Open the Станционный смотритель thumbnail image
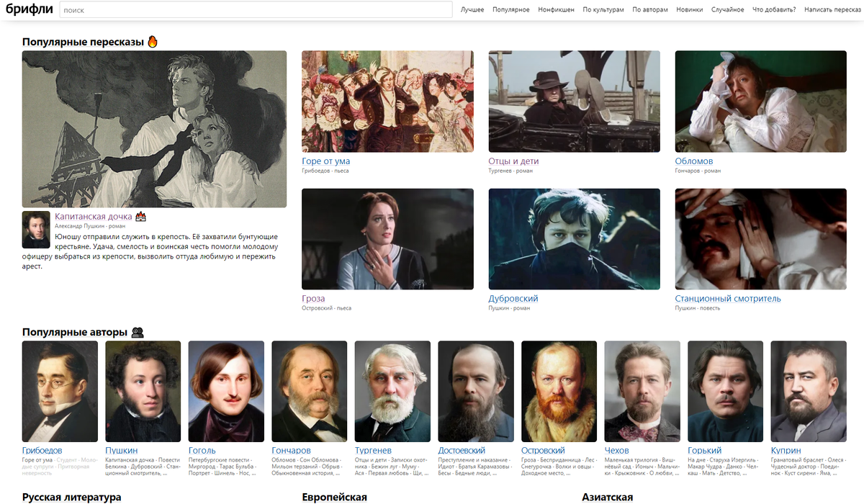This screenshot has width=864, height=504. point(761,239)
